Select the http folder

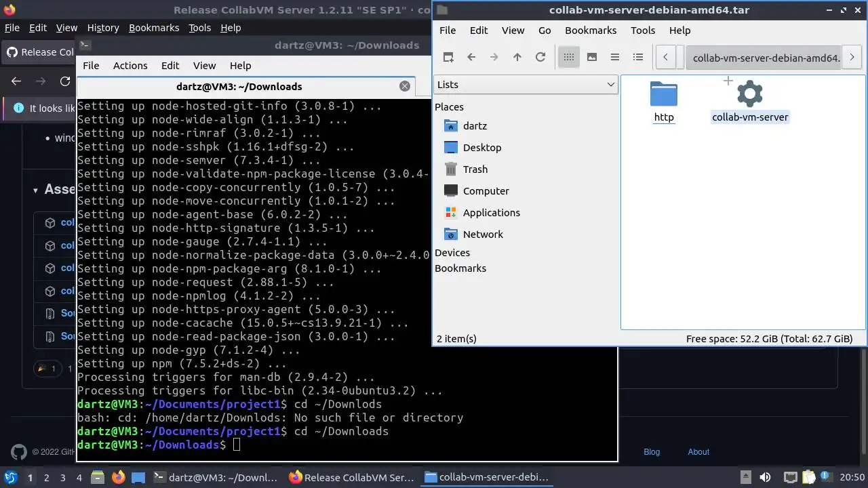[x=664, y=102]
